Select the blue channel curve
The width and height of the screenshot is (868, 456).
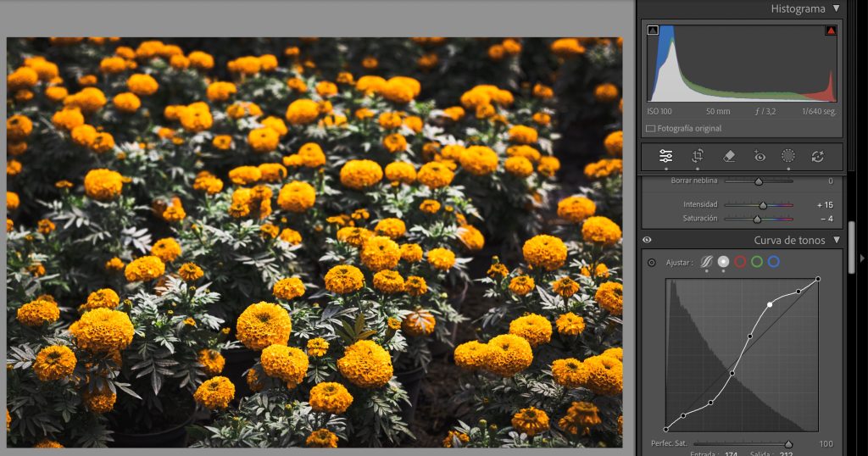click(773, 262)
